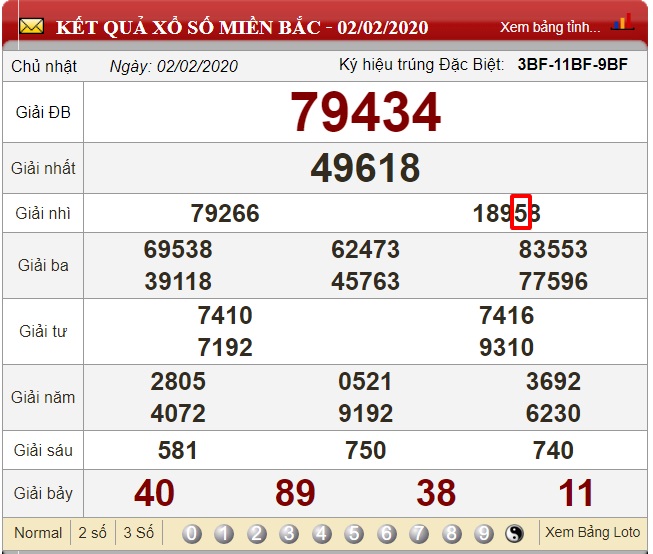This screenshot has width=653, height=554.
Task: Select digit 2 filter ball
Action: coord(257,533)
